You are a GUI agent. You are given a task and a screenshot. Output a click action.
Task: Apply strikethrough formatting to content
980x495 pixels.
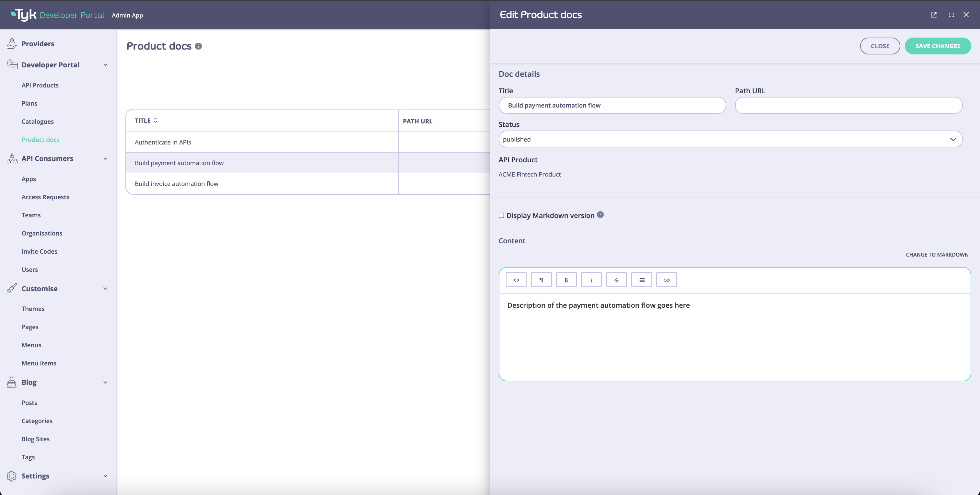click(x=616, y=280)
